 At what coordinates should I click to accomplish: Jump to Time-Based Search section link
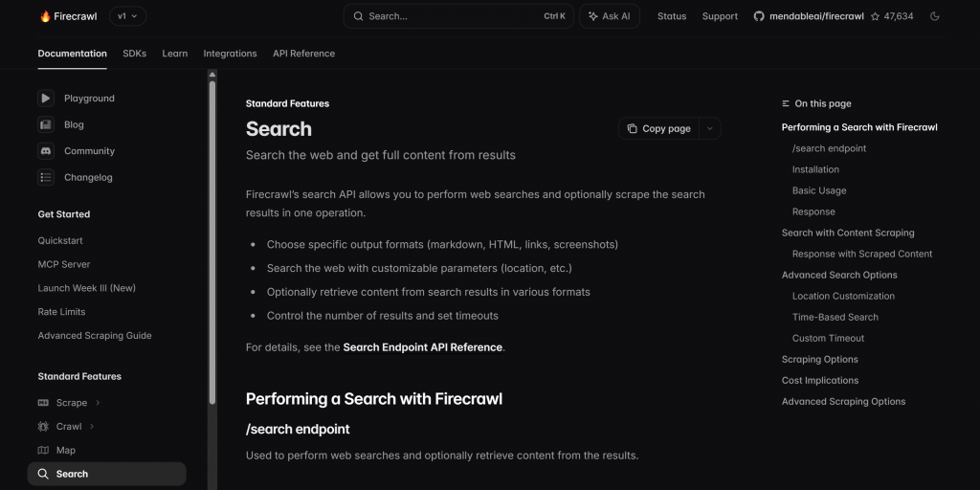point(835,317)
